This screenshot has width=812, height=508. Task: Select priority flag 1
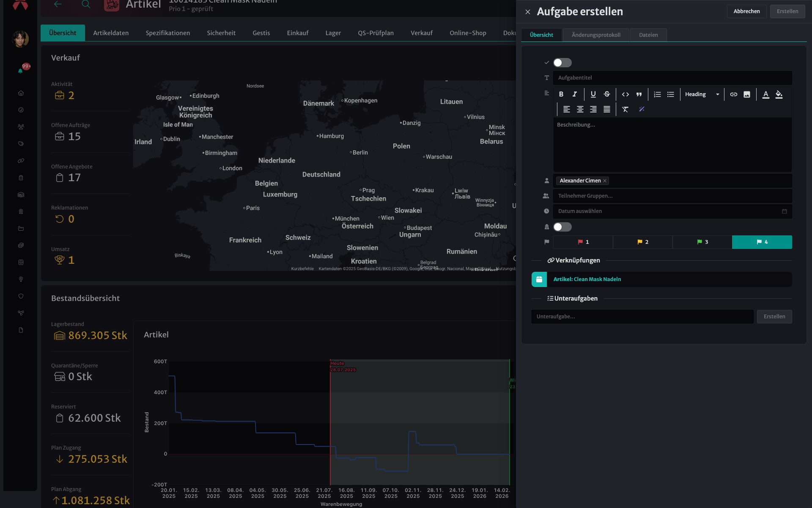point(583,242)
